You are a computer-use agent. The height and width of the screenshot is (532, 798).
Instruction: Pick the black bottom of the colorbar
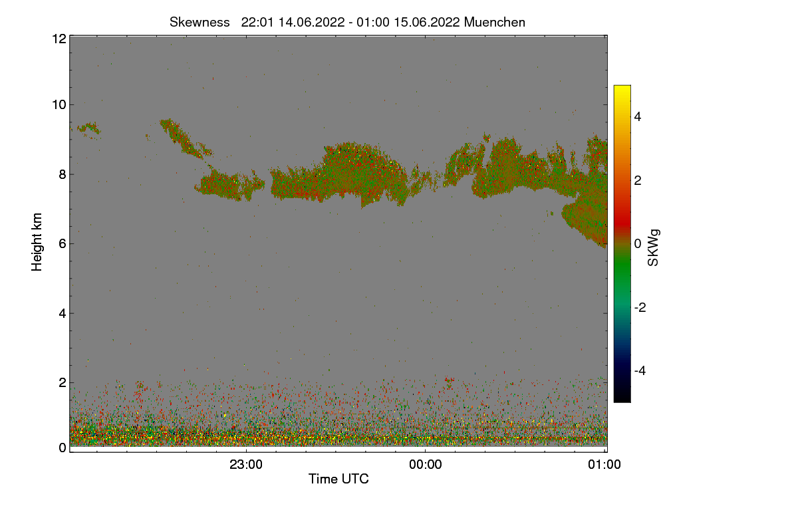tap(622, 396)
